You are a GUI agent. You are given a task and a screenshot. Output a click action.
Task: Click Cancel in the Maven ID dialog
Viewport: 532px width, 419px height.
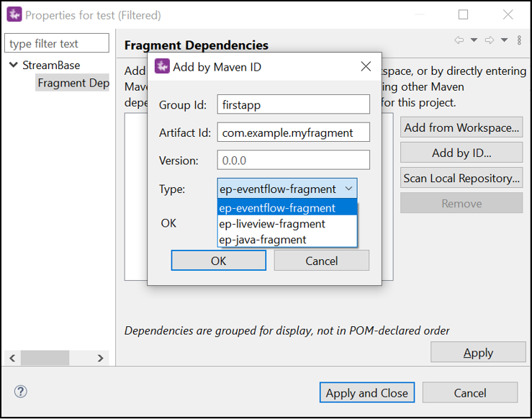click(321, 261)
